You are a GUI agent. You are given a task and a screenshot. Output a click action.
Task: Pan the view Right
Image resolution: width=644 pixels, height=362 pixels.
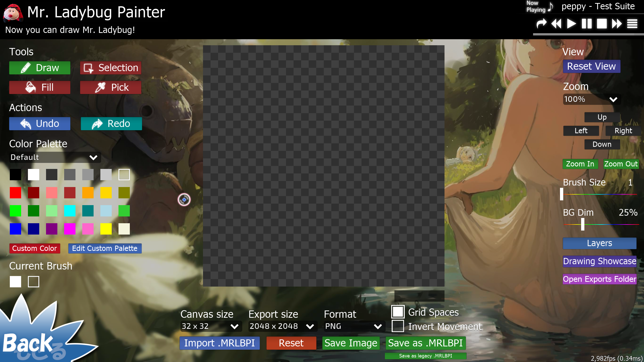(x=623, y=131)
